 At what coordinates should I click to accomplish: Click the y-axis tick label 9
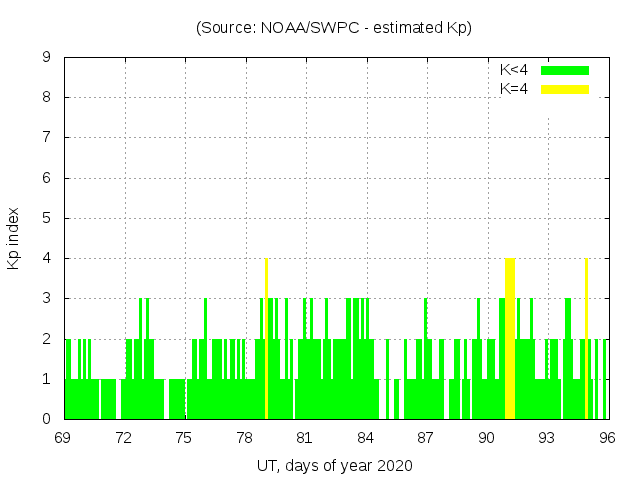pyautogui.click(x=46, y=58)
